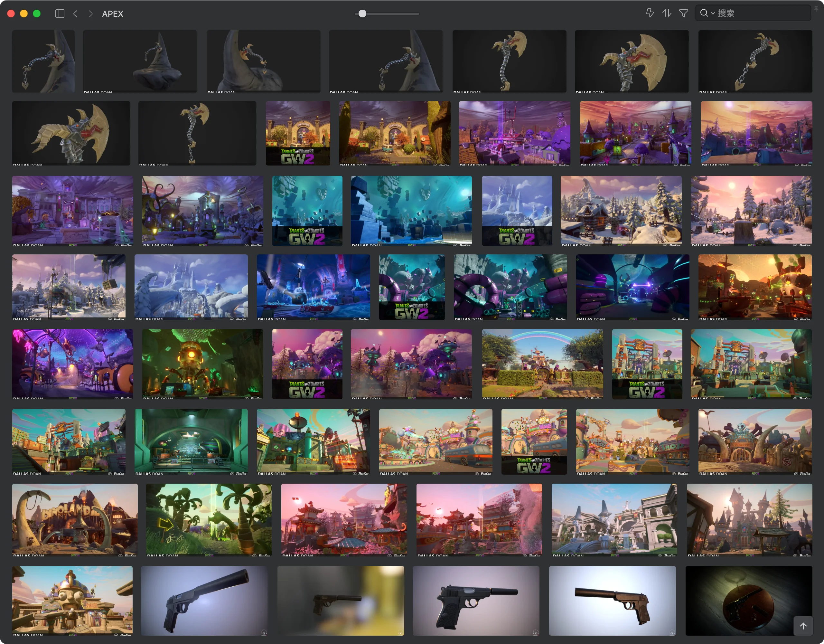The image size is (824, 644).
Task: Select the GW2 cover with candy amusement park
Action: pos(534,442)
